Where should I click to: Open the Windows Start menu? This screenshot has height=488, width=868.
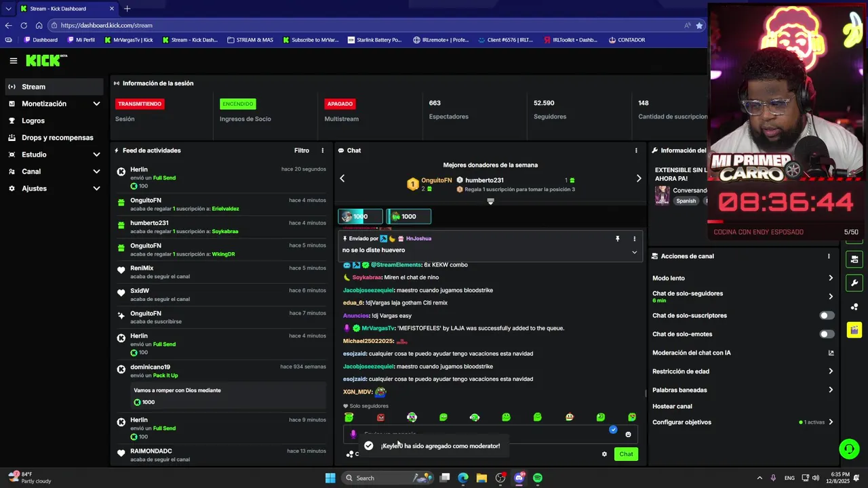330,478
